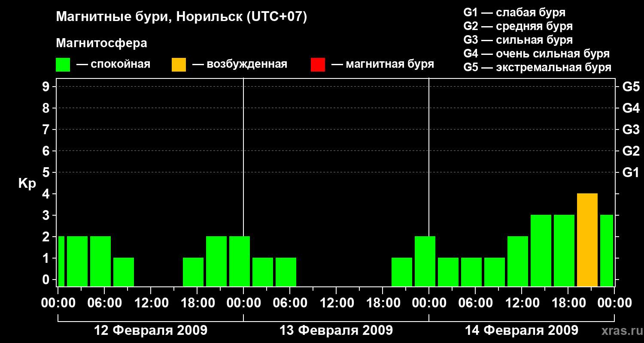Click the 'G5' right-axis label
The image size is (644, 343).
coord(631,87)
